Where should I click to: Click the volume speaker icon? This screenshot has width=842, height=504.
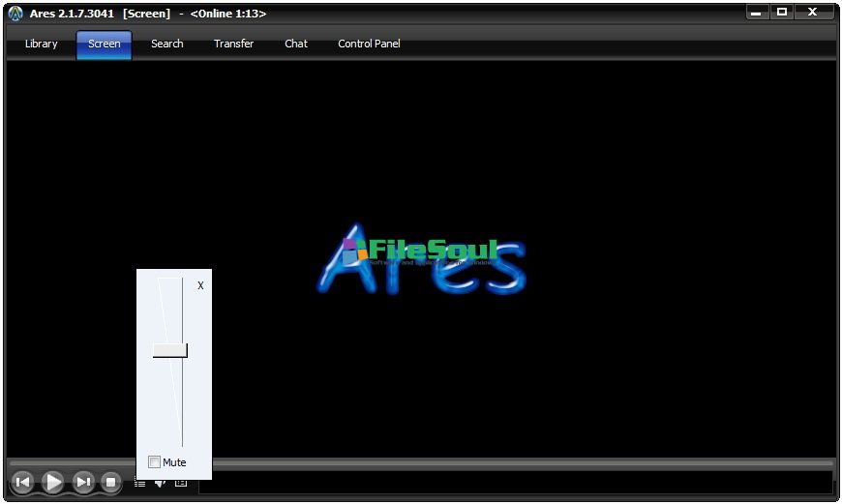point(160,483)
